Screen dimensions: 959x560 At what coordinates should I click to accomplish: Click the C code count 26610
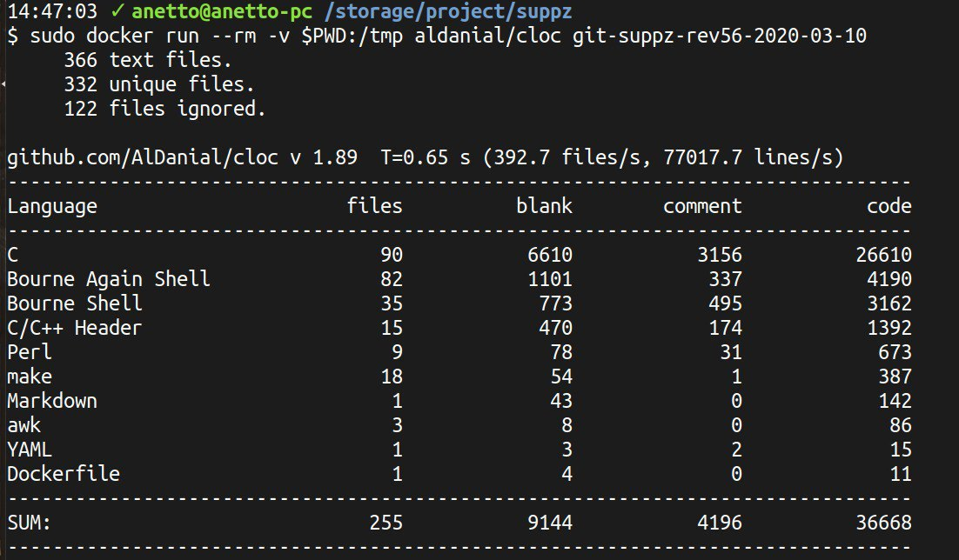tap(882, 255)
